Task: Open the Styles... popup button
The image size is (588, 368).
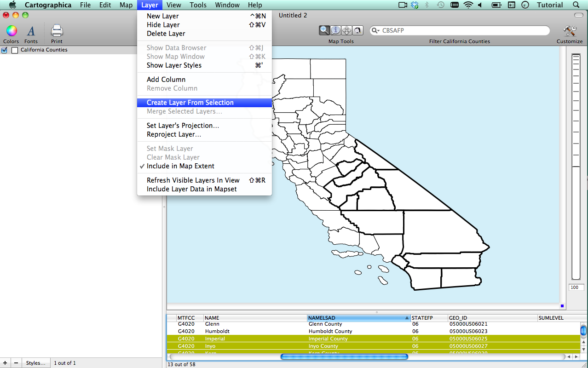Action: coord(35,363)
